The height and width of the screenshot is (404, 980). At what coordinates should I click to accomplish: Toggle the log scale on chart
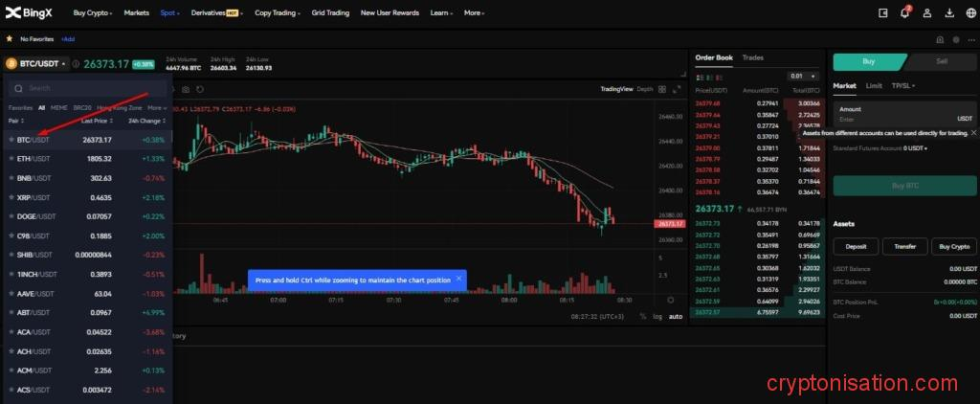tap(657, 316)
